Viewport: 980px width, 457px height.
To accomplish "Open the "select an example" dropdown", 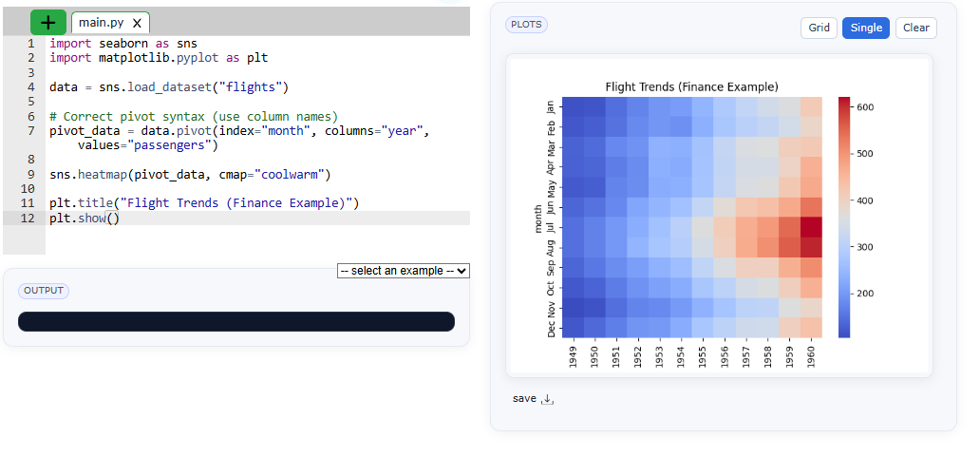I will 403,271.
